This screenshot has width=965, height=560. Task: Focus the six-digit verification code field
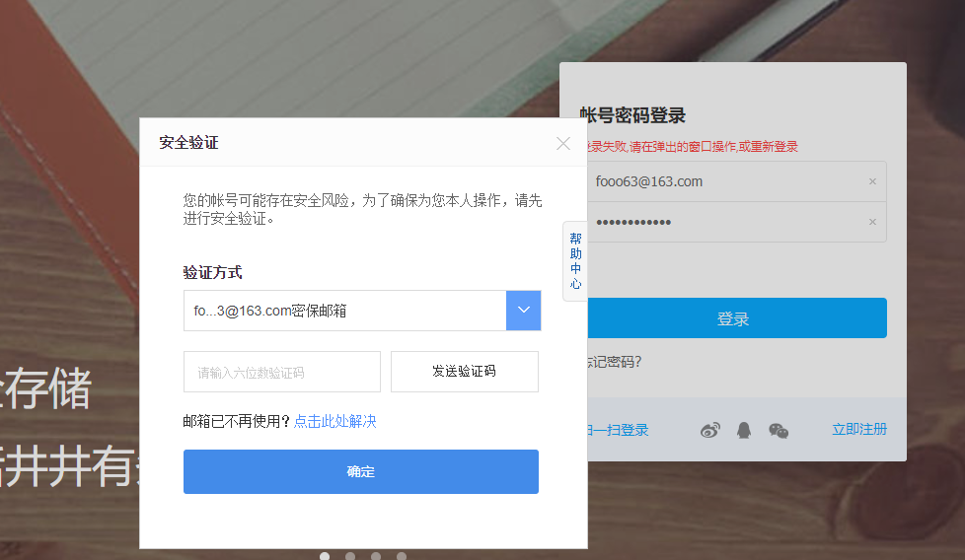point(282,372)
